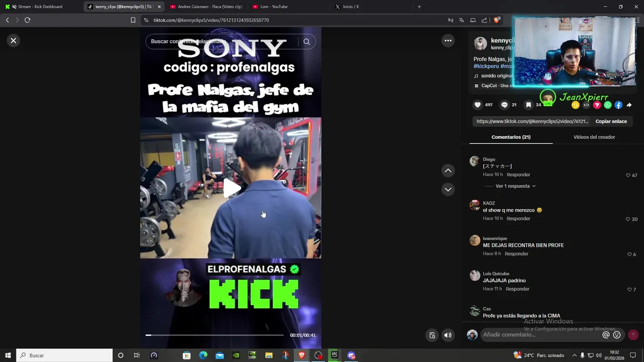Open the Windows Start menu

8,355
